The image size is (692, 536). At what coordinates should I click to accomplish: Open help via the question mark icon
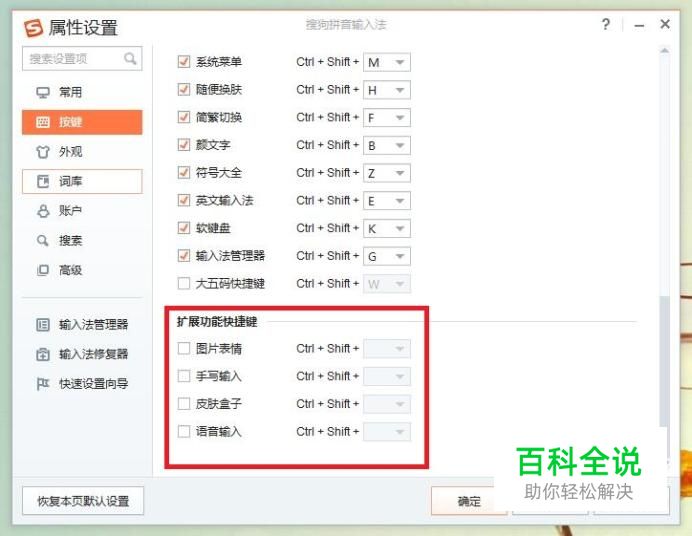point(606,24)
